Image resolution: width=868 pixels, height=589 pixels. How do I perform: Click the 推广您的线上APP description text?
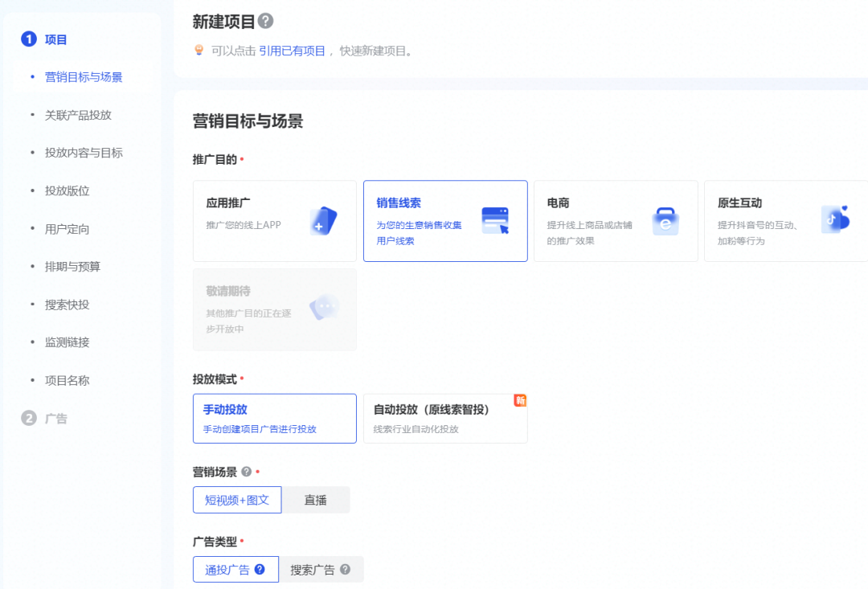pyautogui.click(x=244, y=225)
